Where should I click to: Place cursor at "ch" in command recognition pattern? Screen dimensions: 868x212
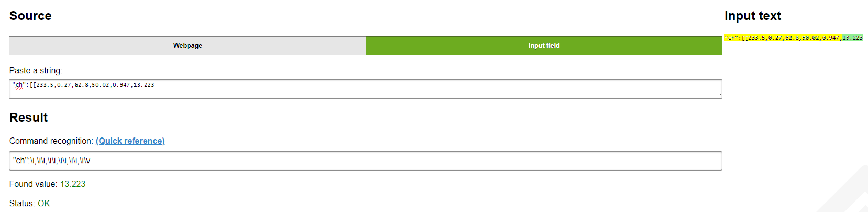20,161
